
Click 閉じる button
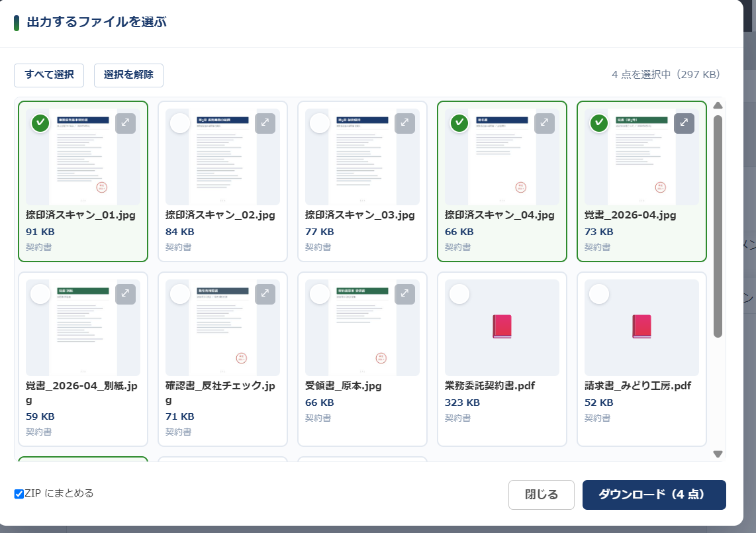[x=541, y=495]
